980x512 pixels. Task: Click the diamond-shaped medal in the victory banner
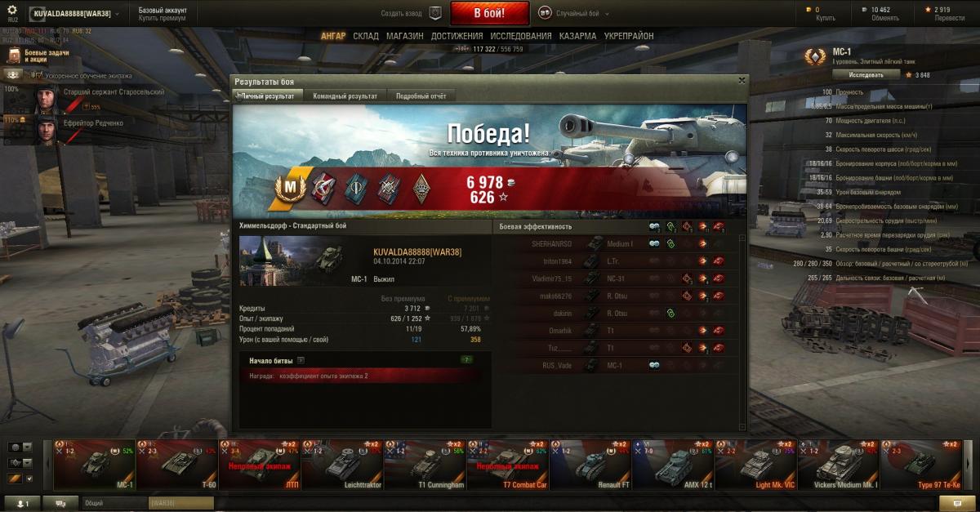(x=421, y=186)
